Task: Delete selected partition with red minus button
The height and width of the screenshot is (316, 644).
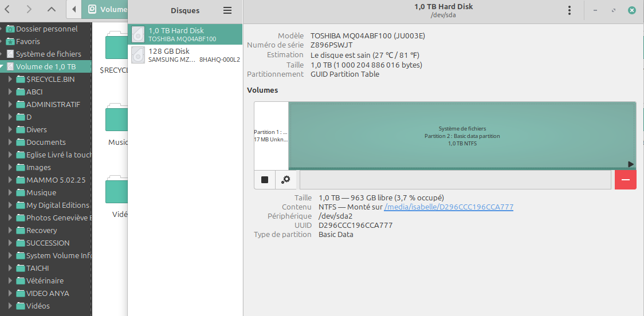Action: [x=625, y=180]
